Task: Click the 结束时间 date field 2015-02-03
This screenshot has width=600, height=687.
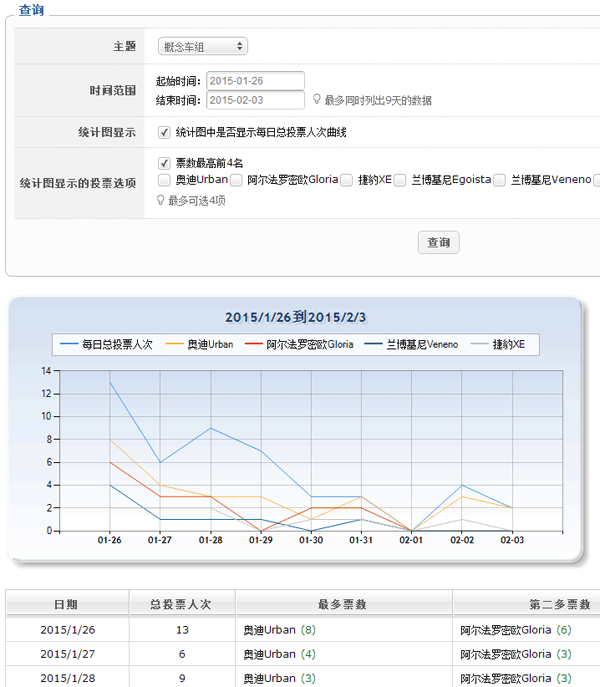Action: [x=255, y=100]
